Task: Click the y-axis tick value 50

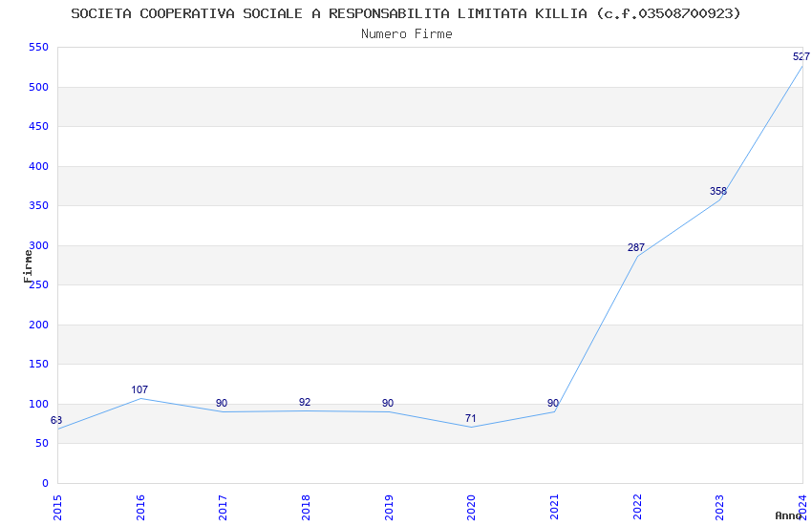Action: (42, 443)
